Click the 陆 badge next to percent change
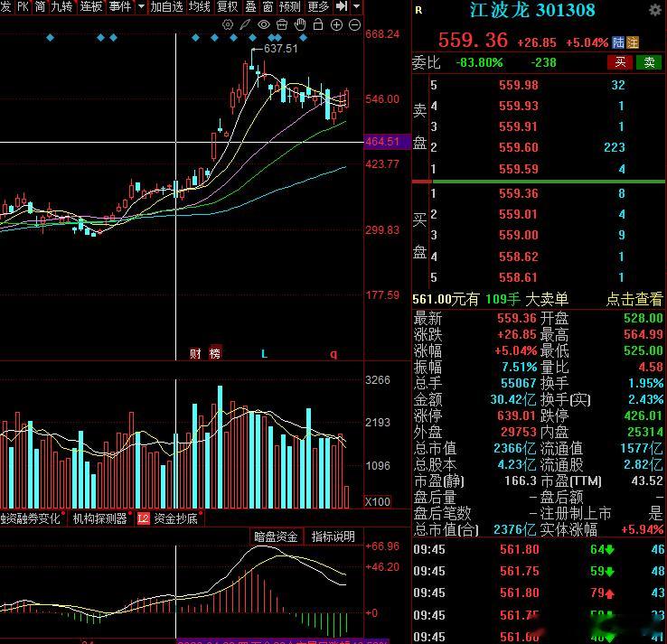Viewport: 667px width, 644px height. (x=618, y=42)
